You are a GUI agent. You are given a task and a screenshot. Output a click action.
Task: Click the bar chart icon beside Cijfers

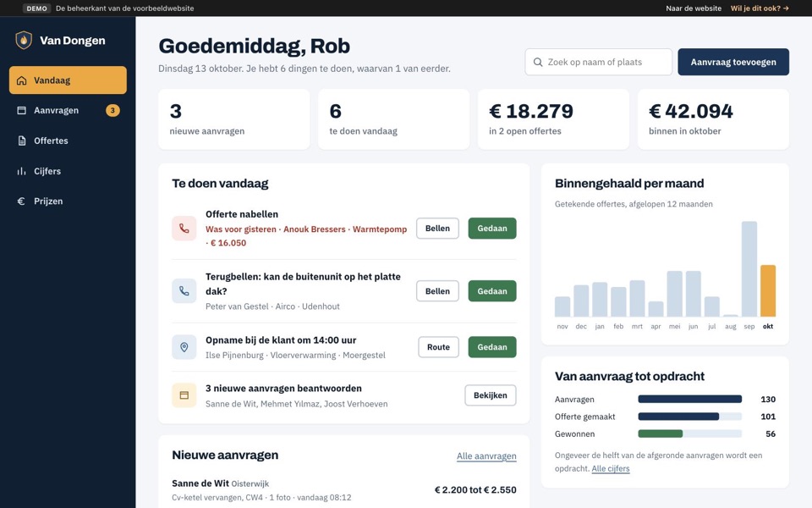[21, 171]
